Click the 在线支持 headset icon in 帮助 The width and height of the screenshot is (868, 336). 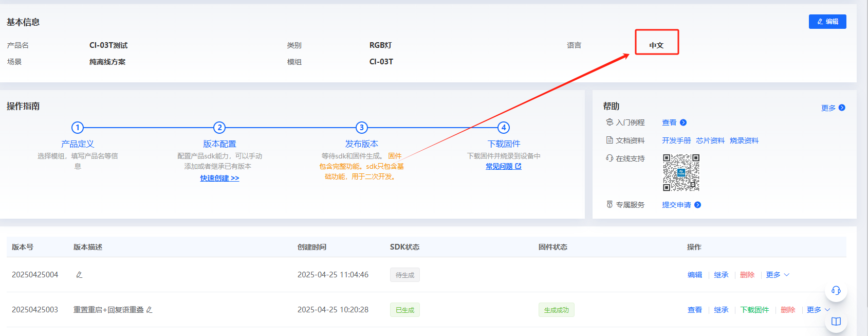pyautogui.click(x=610, y=158)
